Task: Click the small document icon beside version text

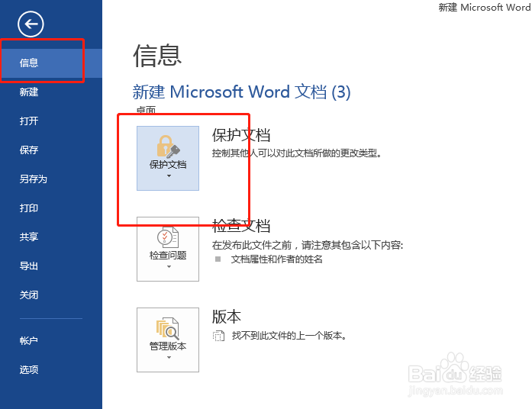Action: click(x=218, y=336)
